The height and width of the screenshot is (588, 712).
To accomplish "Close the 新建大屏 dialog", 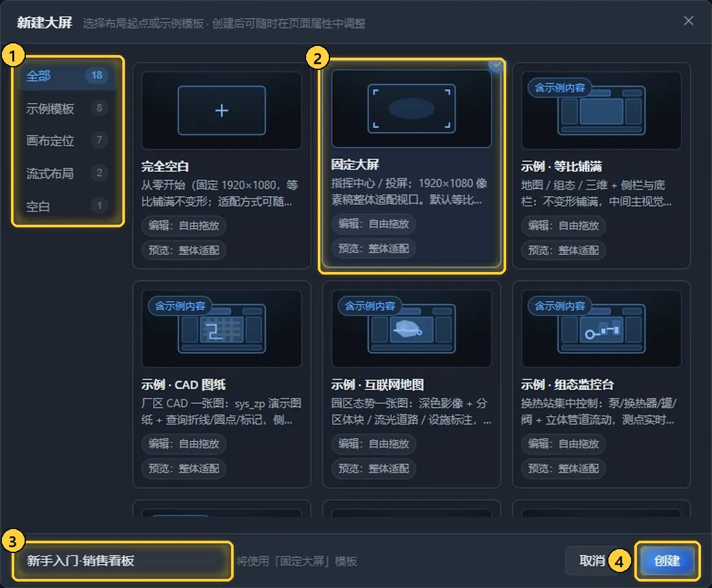I will click(689, 21).
